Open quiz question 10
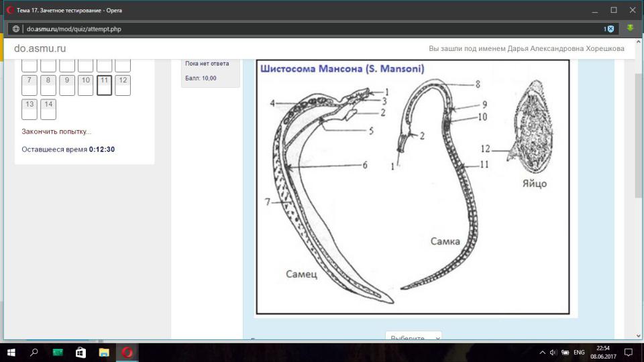The height and width of the screenshot is (362, 644). 85,85
